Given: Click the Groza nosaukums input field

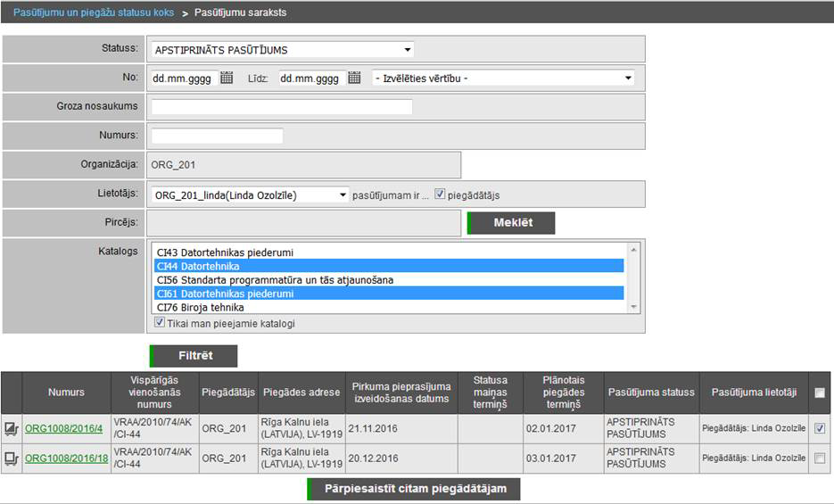Looking at the screenshot, I should 282,107.
